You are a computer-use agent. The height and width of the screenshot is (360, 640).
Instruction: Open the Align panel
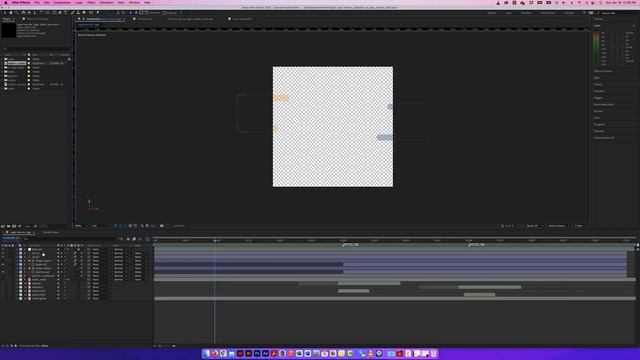pos(597,78)
